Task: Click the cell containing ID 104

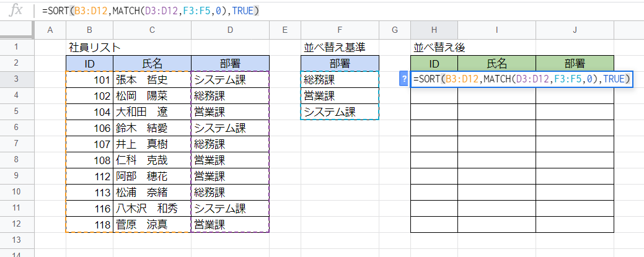Action: (x=89, y=111)
